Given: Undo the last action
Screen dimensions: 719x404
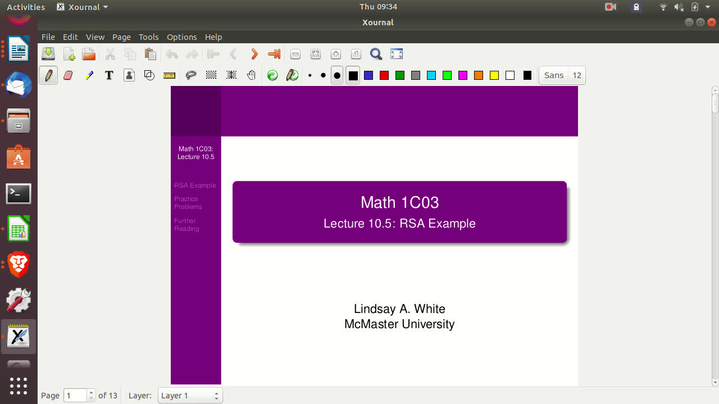Looking at the screenshot, I should point(172,54).
